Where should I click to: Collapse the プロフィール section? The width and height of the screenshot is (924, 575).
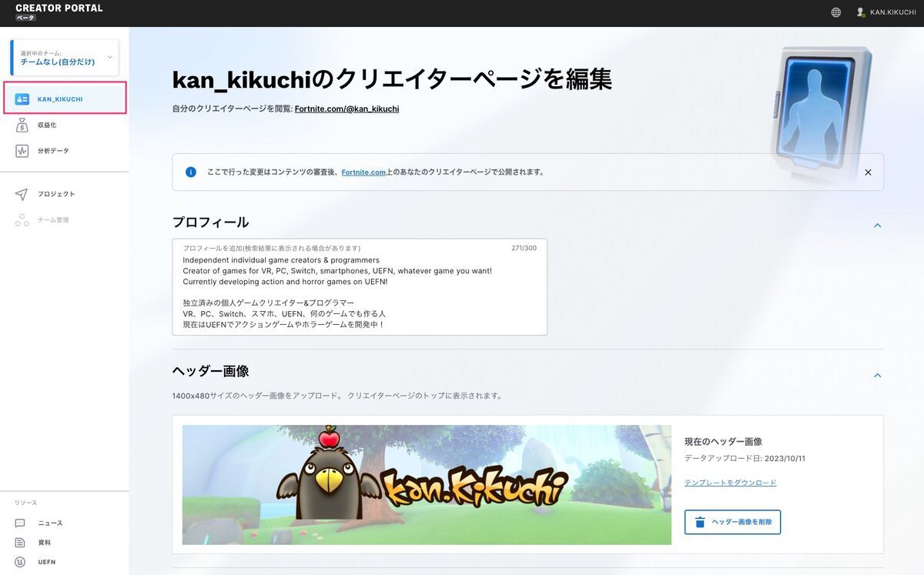pos(877,226)
